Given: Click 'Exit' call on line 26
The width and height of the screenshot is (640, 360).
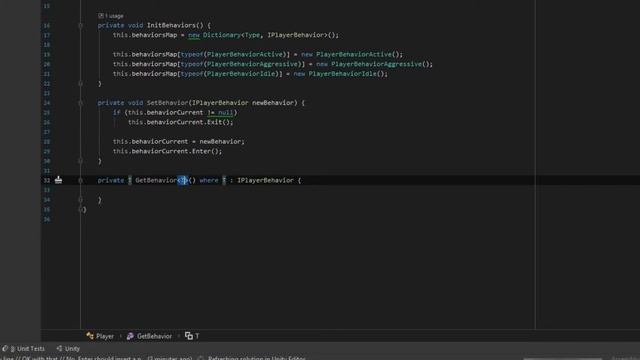Looking at the screenshot, I should click(214, 122).
